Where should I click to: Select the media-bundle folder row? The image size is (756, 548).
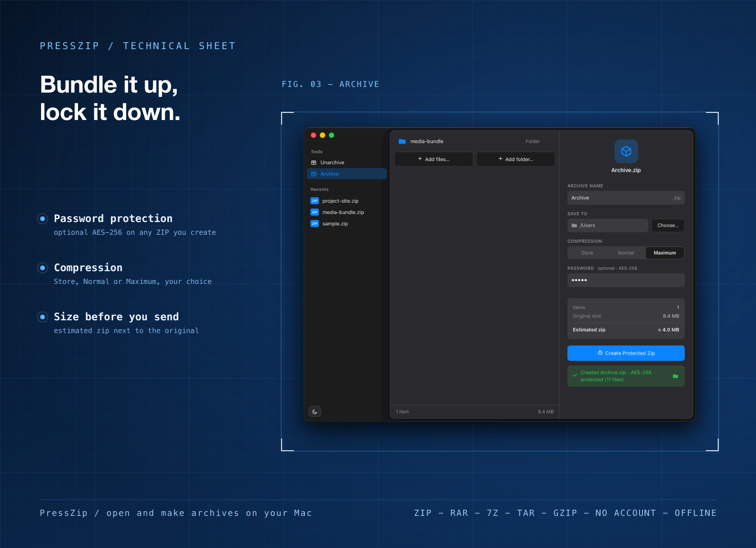click(474, 141)
